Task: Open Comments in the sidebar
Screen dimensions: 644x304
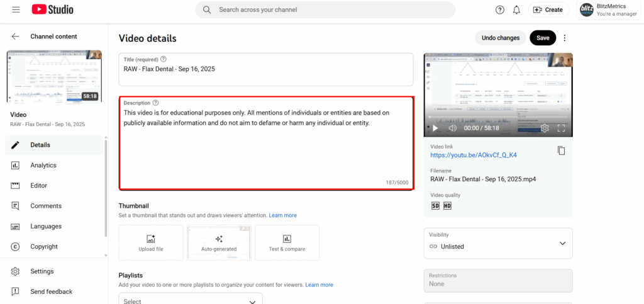Action: (x=46, y=206)
